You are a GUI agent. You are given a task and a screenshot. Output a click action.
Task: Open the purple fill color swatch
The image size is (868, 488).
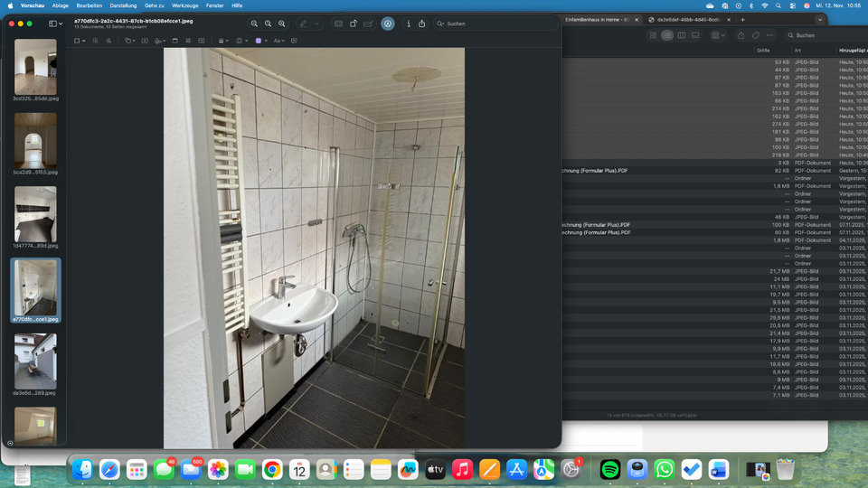[x=260, y=41]
